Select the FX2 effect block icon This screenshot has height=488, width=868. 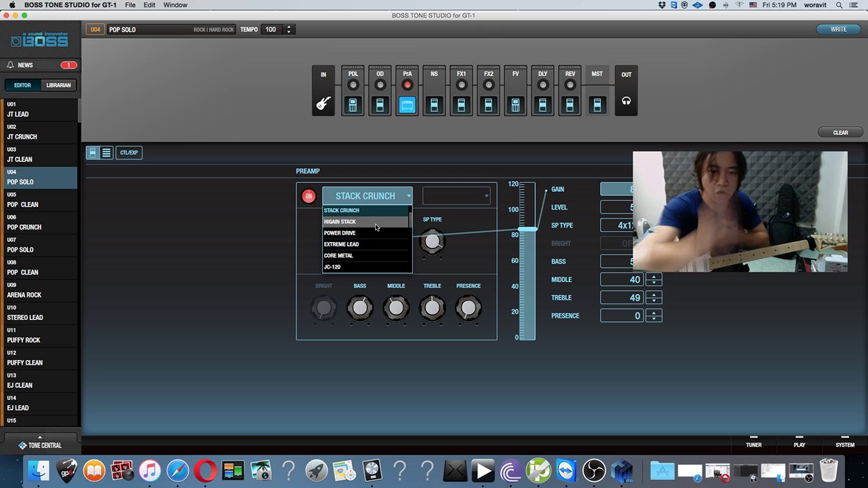488,105
